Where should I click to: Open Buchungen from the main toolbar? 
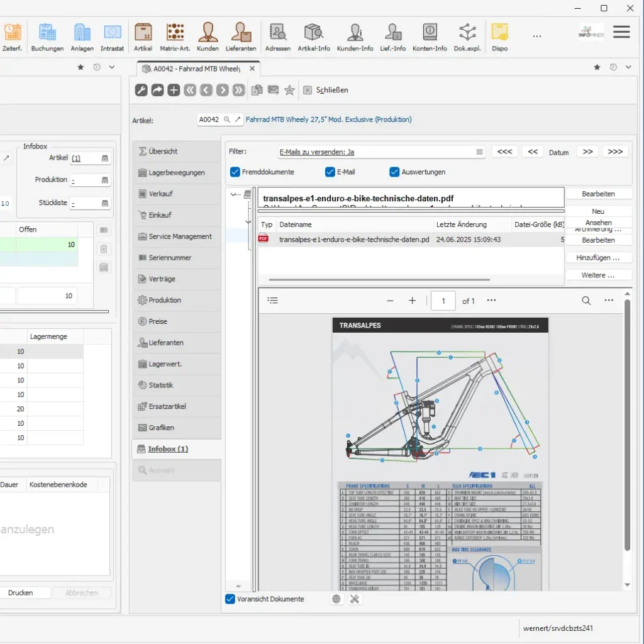coord(47,37)
